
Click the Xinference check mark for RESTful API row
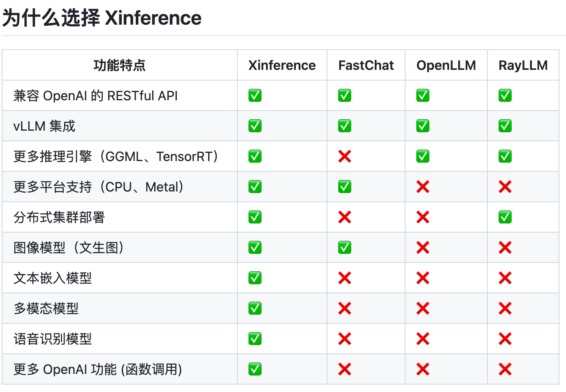[255, 95]
